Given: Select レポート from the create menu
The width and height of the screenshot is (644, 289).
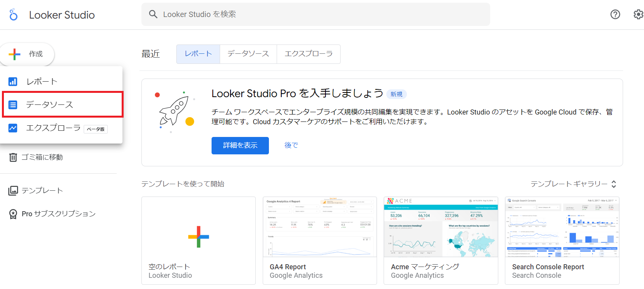Looking at the screenshot, I should point(61,82).
